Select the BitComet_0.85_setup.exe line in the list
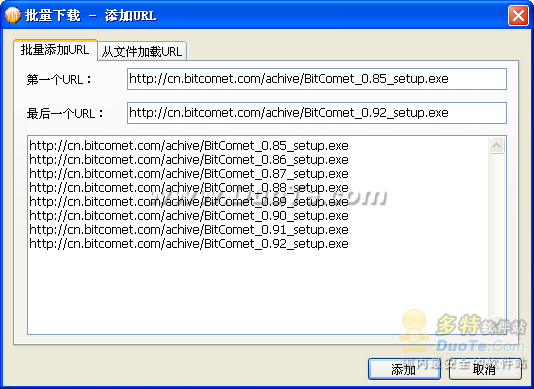 tap(189, 146)
